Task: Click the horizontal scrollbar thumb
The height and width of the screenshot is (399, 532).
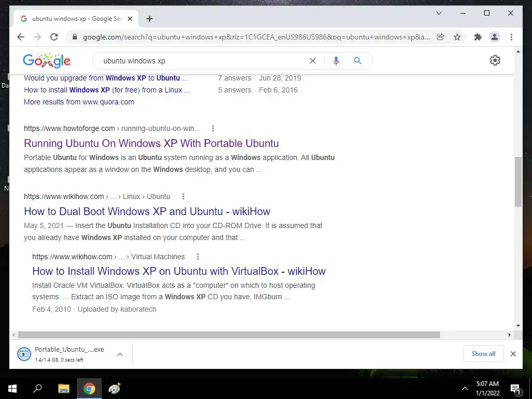Action: coord(229,335)
